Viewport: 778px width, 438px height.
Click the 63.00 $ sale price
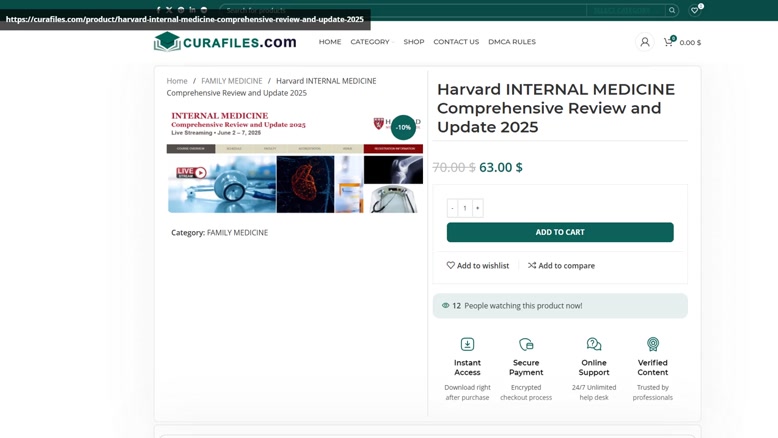coord(501,167)
